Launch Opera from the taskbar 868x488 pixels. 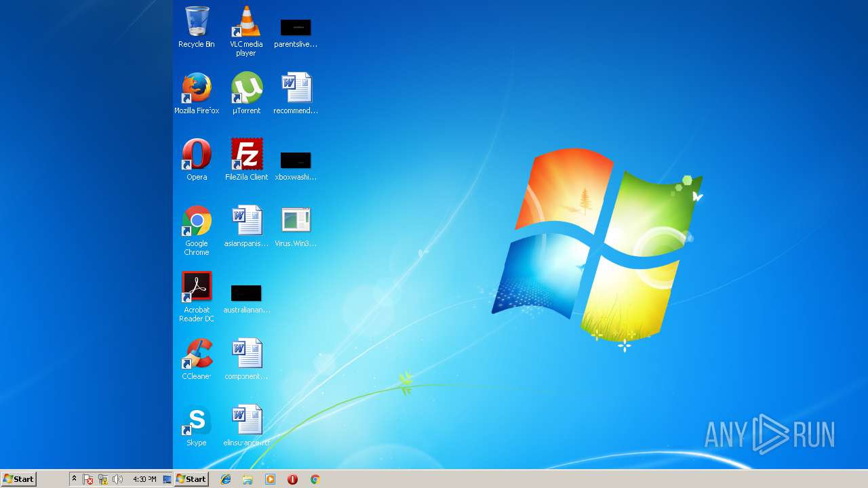coord(292,479)
